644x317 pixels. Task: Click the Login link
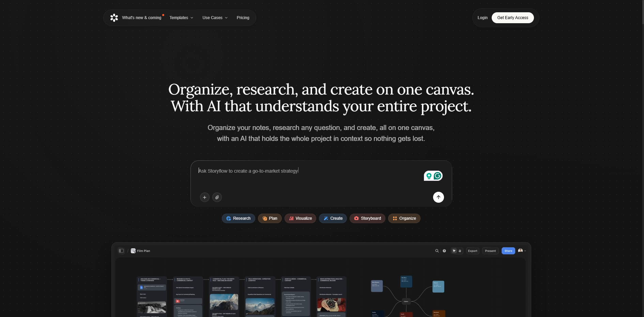(x=482, y=18)
